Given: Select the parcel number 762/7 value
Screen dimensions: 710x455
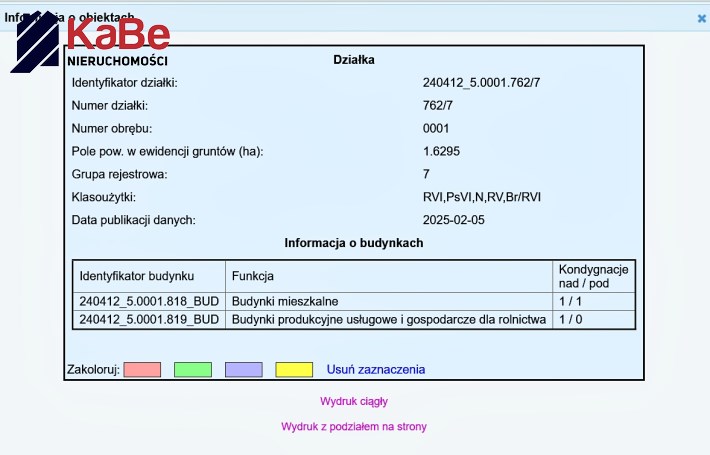Looking at the screenshot, I should click(x=437, y=105).
